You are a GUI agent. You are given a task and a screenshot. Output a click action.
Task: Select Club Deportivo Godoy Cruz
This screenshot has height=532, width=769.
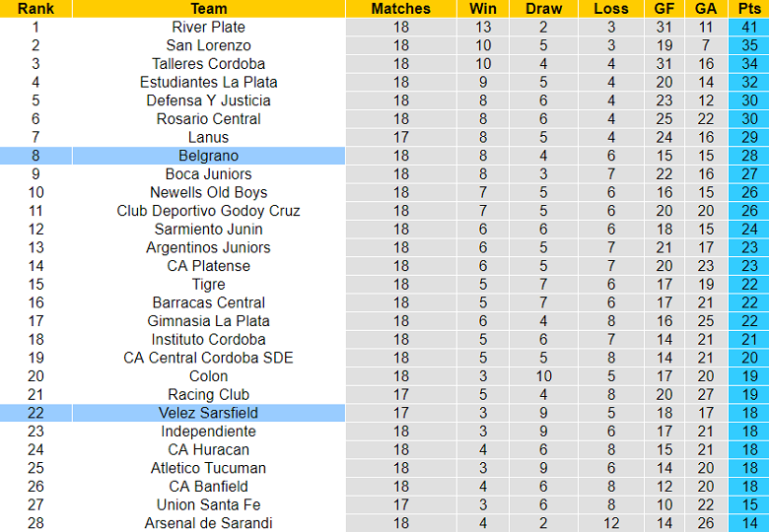pos(208,211)
